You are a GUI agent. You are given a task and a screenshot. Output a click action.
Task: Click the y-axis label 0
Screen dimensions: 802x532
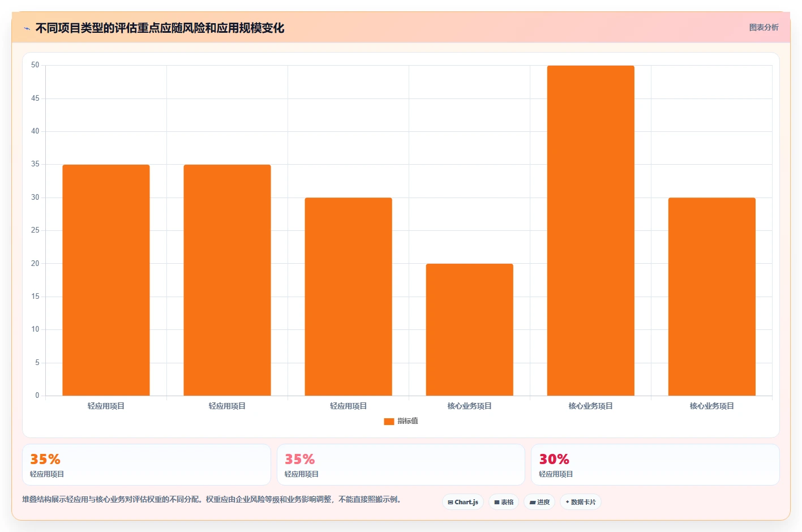(x=37, y=396)
